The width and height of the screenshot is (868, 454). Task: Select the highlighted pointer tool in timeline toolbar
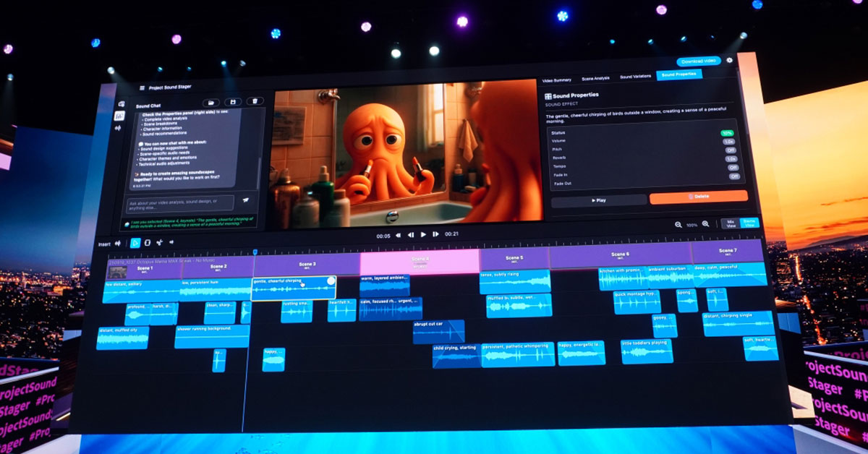click(135, 243)
